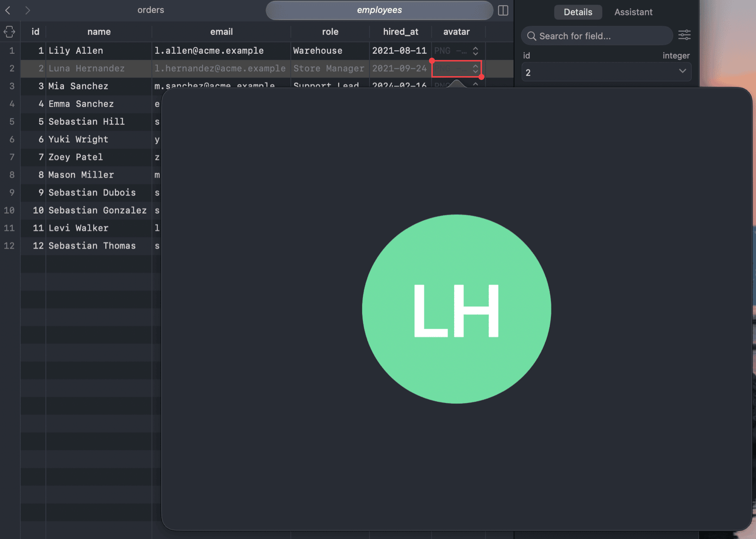The image size is (756, 539).
Task: Open the Assistant panel tab
Action: click(x=633, y=12)
